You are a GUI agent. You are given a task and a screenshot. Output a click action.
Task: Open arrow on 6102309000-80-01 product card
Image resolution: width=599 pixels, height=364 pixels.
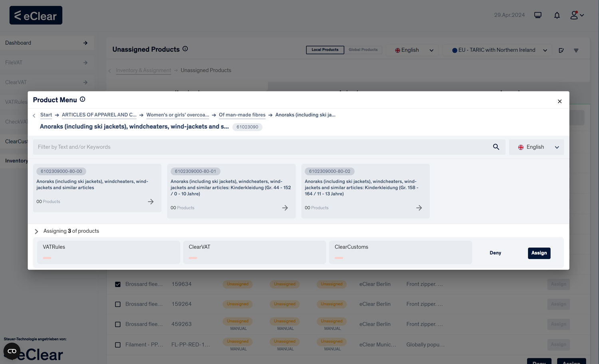click(285, 208)
